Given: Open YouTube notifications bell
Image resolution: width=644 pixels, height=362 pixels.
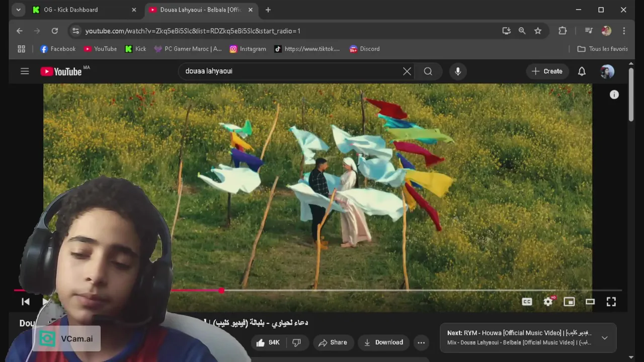Looking at the screenshot, I should 582,71.
